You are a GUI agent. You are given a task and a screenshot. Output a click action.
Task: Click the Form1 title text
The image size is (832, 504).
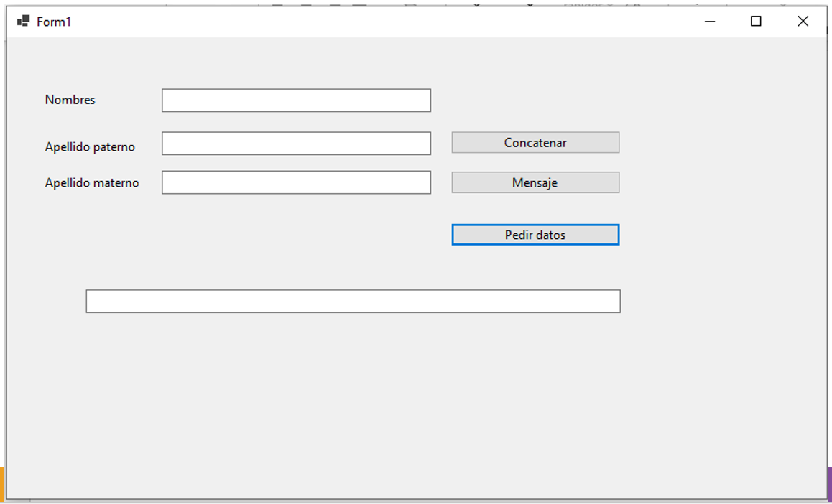(54, 22)
